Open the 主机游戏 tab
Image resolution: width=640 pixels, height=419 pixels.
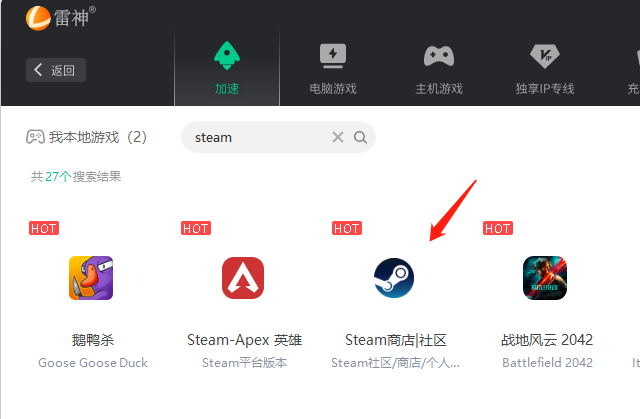[439, 69]
